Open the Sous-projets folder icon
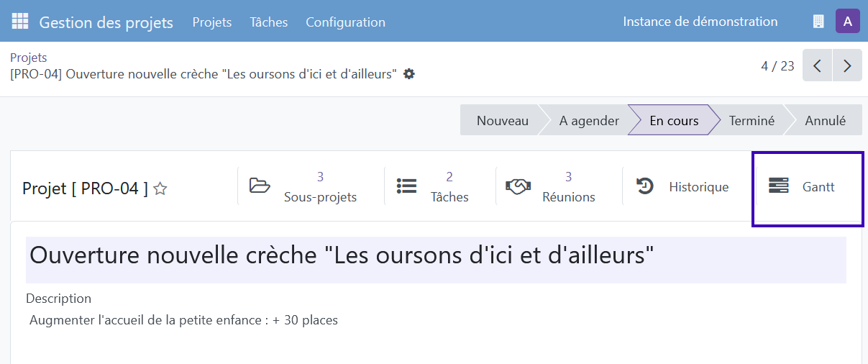This screenshot has height=364, width=868. pyautogui.click(x=260, y=186)
